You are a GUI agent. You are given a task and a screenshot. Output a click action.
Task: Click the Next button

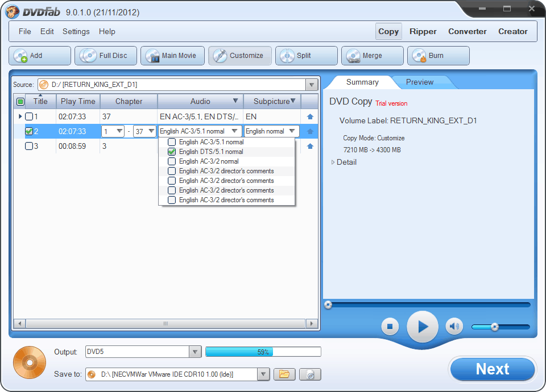coord(493,369)
